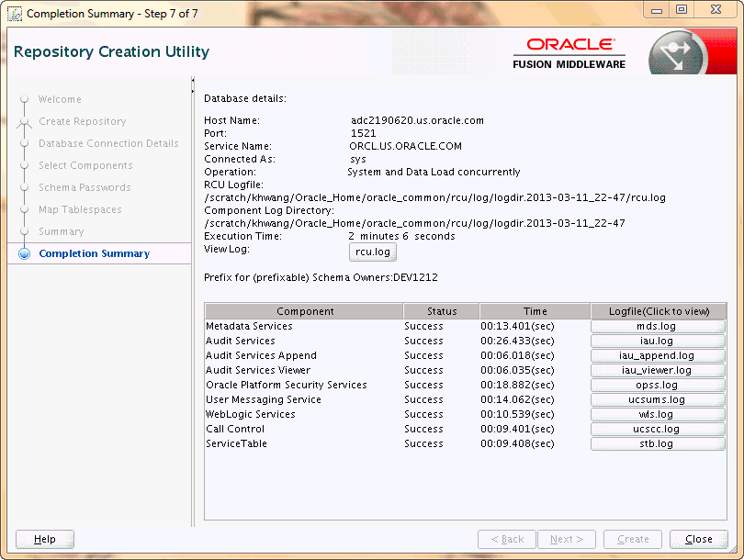
Task: Click the disabled Back button
Action: [x=507, y=539]
